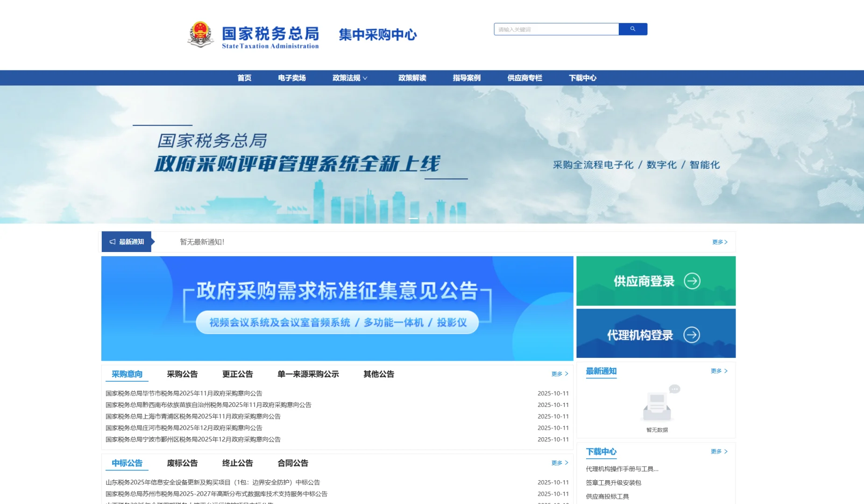Switch to the 合同公告 tab
Image resolution: width=864 pixels, height=504 pixels.
click(293, 463)
